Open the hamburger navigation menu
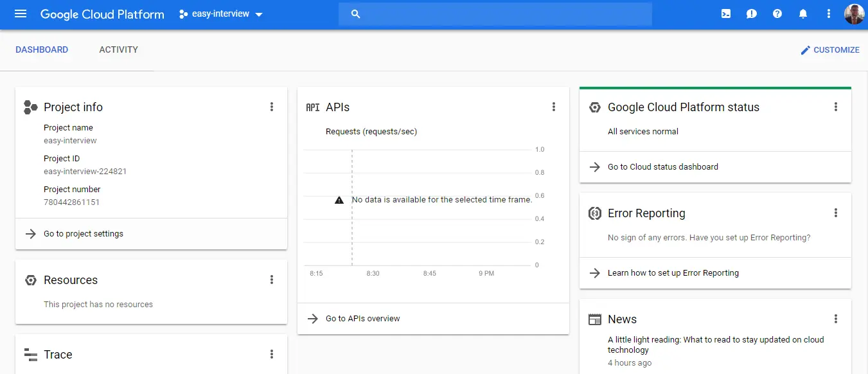868x374 pixels. pyautogui.click(x=21, y=13)
